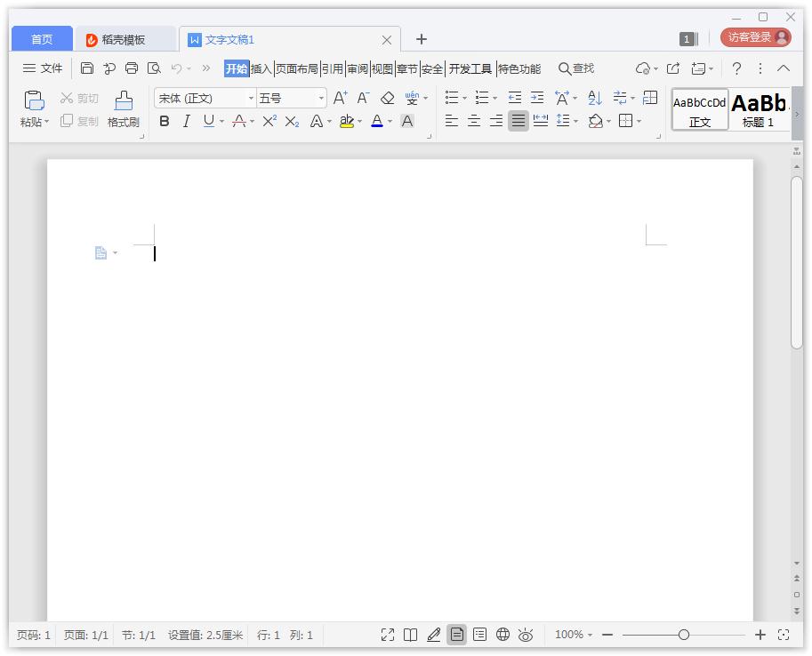Open eye protection mode in status bar
Image resolution: width=812 pixels, height=656 pixels.
pos(526,635)
